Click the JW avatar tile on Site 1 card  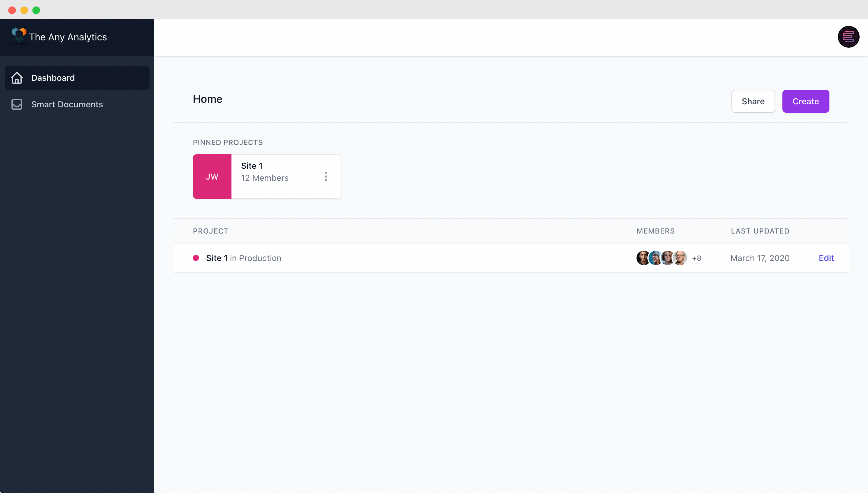click(x=212, y=176)
